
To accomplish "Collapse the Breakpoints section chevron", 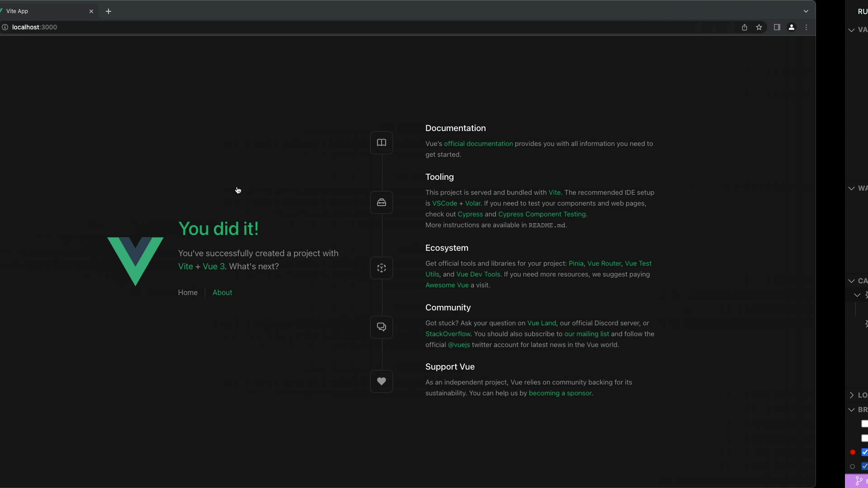I will (x=852, y=410).
